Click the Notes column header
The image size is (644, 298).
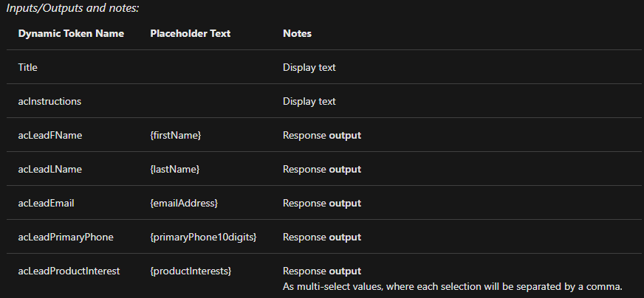click(297, 34)
